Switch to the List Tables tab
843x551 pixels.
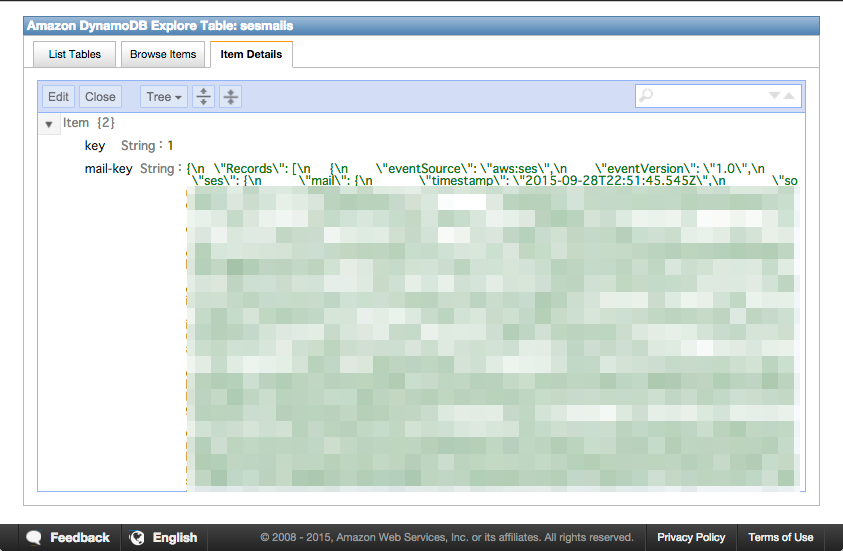pos(74,54)
